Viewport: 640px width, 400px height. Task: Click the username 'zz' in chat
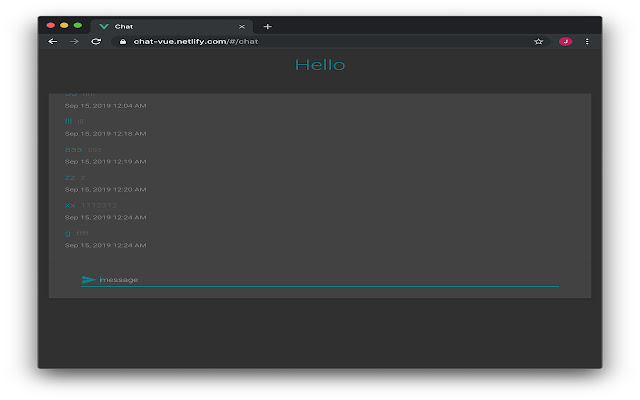(x=70, y=178)
